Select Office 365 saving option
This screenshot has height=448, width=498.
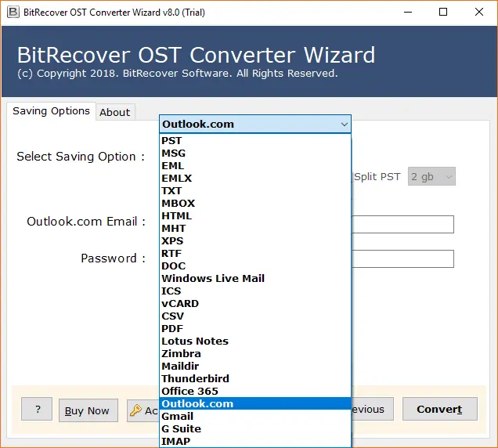click(x=255, y=391)
